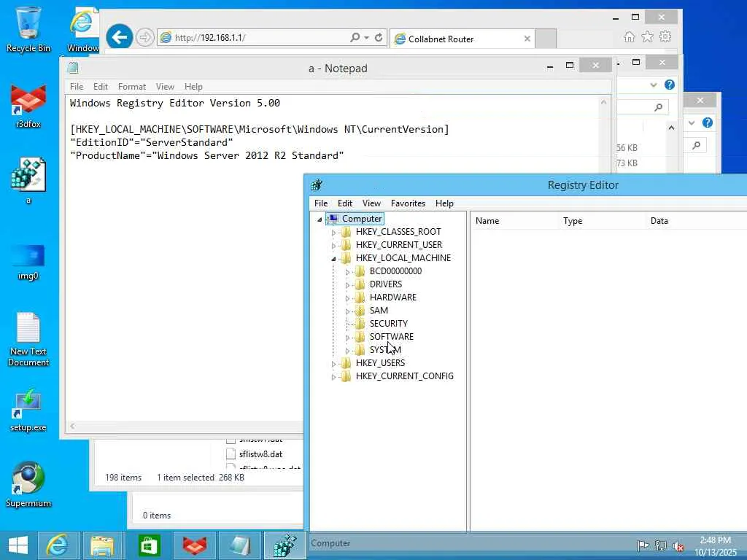747x560 pixels.
Task: Click the Internet Explorer forward arrow button
Action: click(x=145, y=37)
